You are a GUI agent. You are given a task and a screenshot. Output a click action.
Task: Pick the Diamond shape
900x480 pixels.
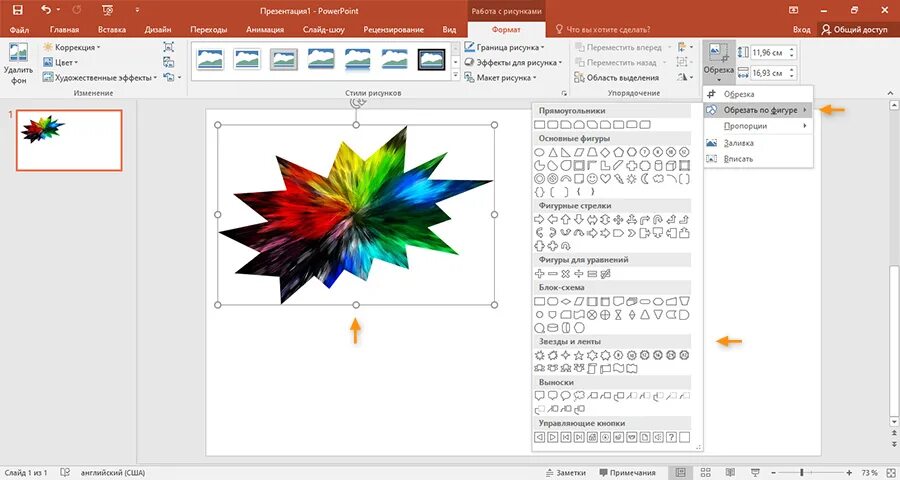pyautogui.click(x=605, y=152)
